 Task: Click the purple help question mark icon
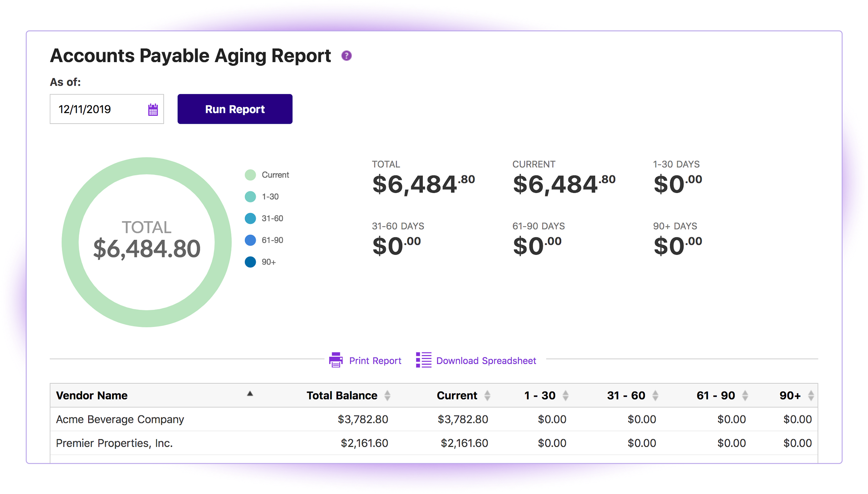346,56
